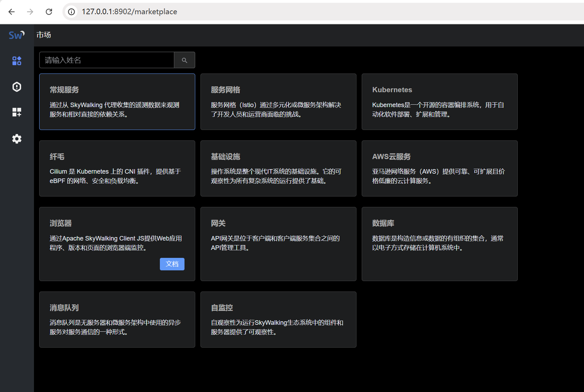Open the 服务网格 card
Screen dimensions: 584x392
pyautogui.click(x=278, y=102)
